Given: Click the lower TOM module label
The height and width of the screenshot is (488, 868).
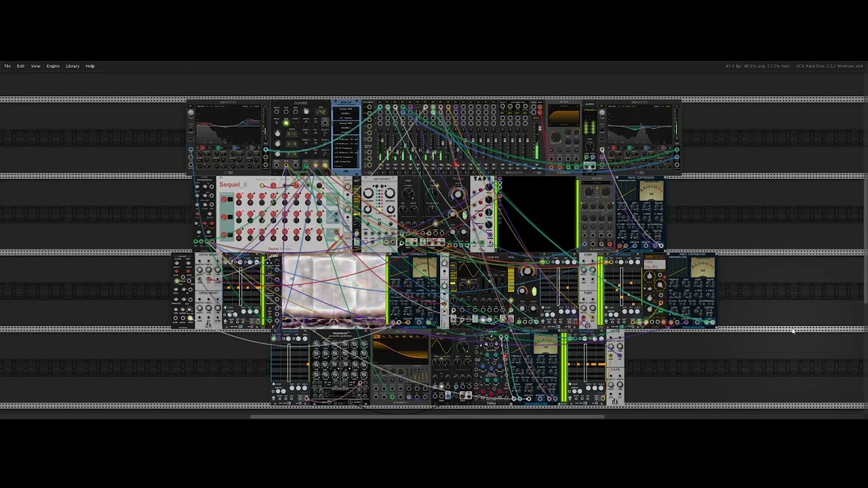Looking at the screenshot, I should click(588, 293).
